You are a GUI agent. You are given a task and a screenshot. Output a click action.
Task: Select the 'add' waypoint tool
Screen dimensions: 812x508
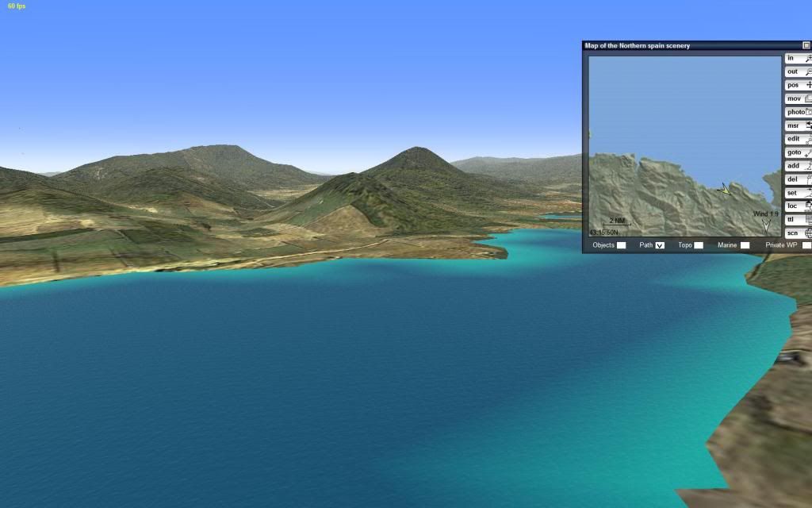(x=799, y=166)
